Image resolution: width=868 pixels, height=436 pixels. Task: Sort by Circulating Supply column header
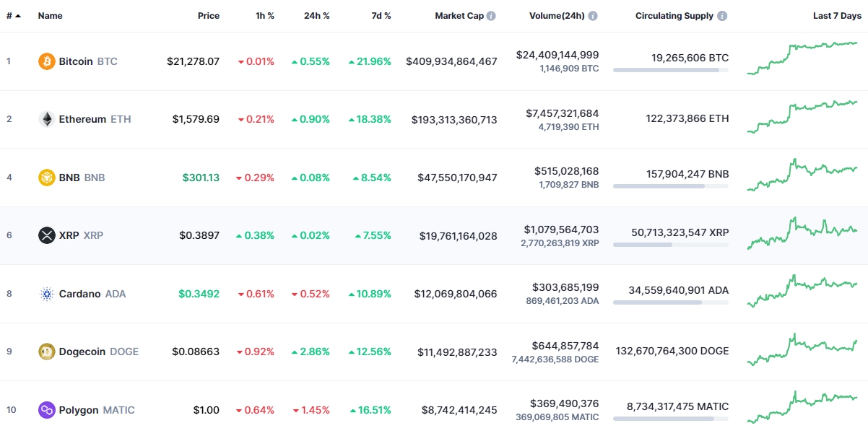(674, 16)
